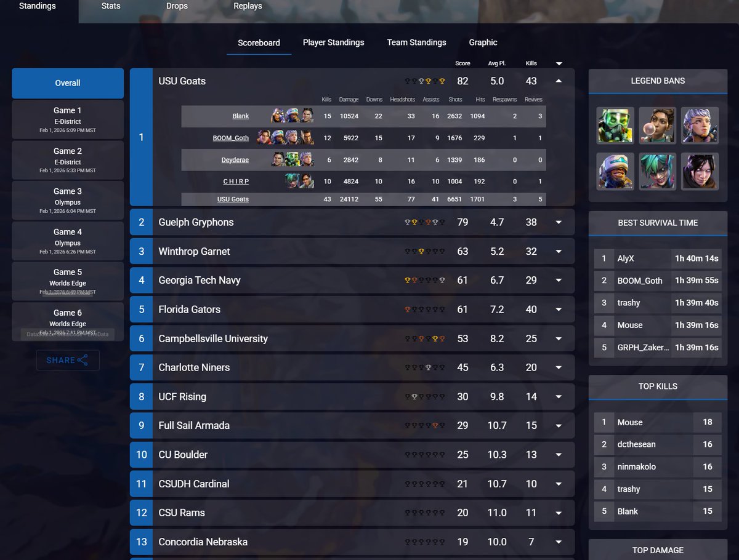Expand the Campbellsville University row
Screen dimensions: 739x560
[x=559, y=338]
